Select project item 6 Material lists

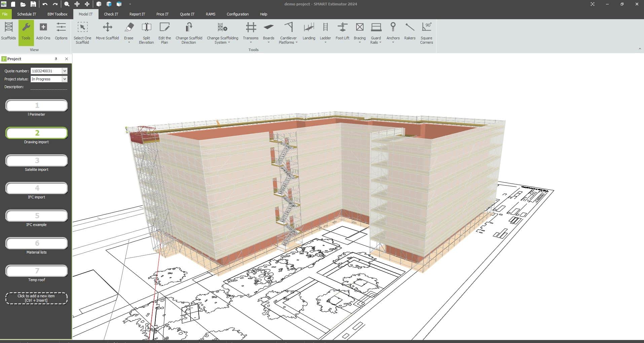pos(37,243)
